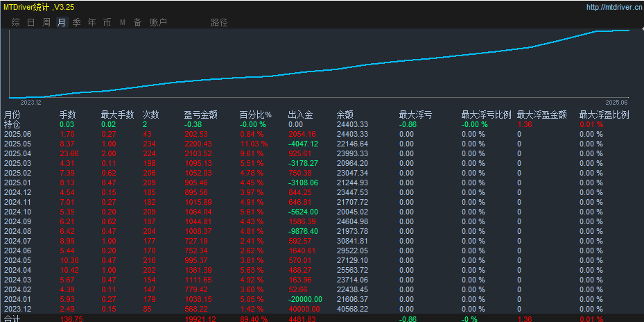Click the 出入金 column header

pyautogui.click(x=301, y=115)
